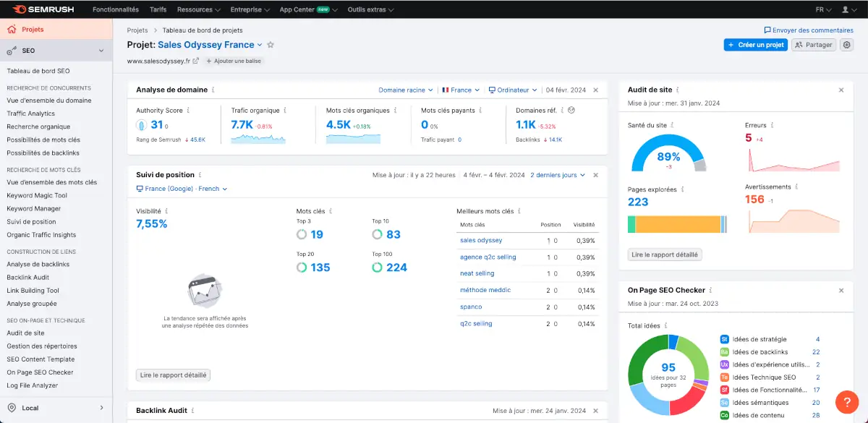Open the orange help question mark icon
This screenshot has height=423, width=868.
pos(846,402)
